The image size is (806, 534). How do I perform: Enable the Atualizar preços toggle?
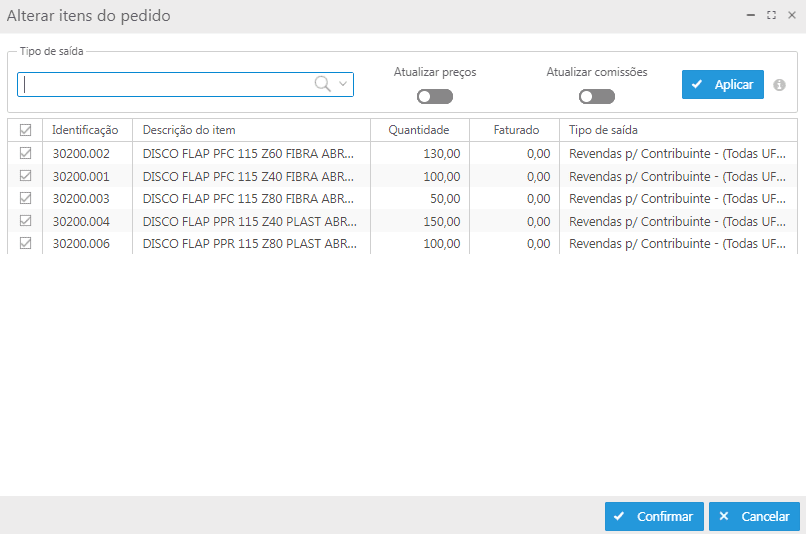435,97
